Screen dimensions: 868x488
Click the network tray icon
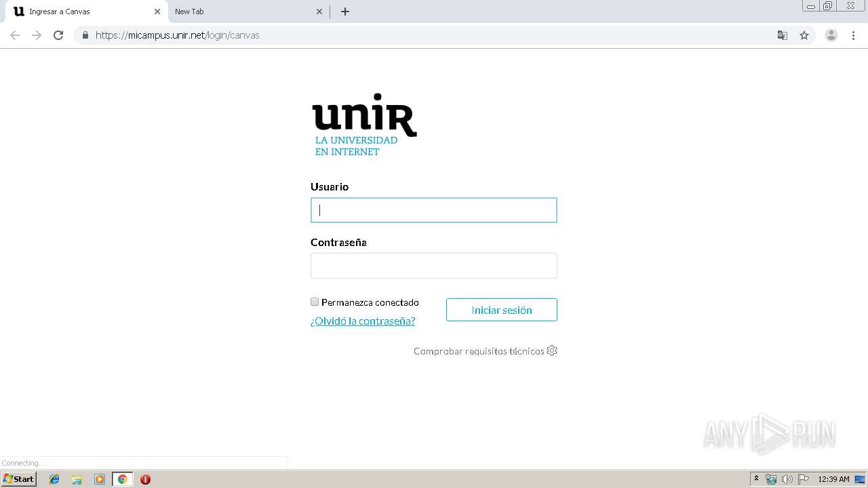[x=771, y=479]
